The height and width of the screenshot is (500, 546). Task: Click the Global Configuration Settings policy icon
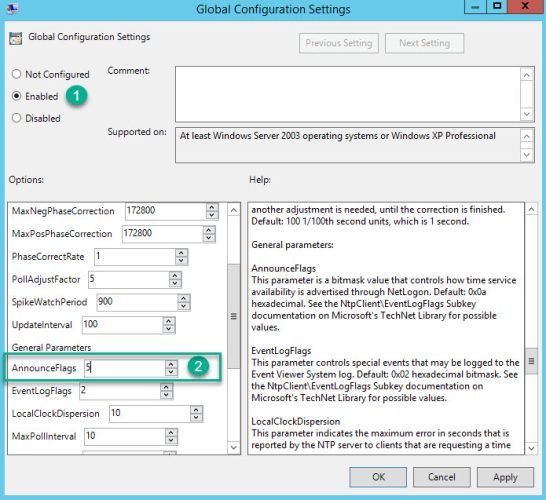15,38
